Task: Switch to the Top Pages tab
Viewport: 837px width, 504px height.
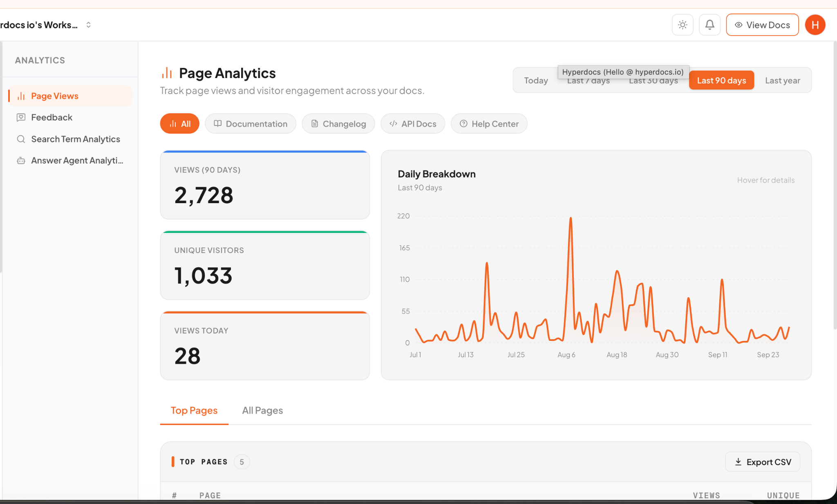Action: coord(194,410)
